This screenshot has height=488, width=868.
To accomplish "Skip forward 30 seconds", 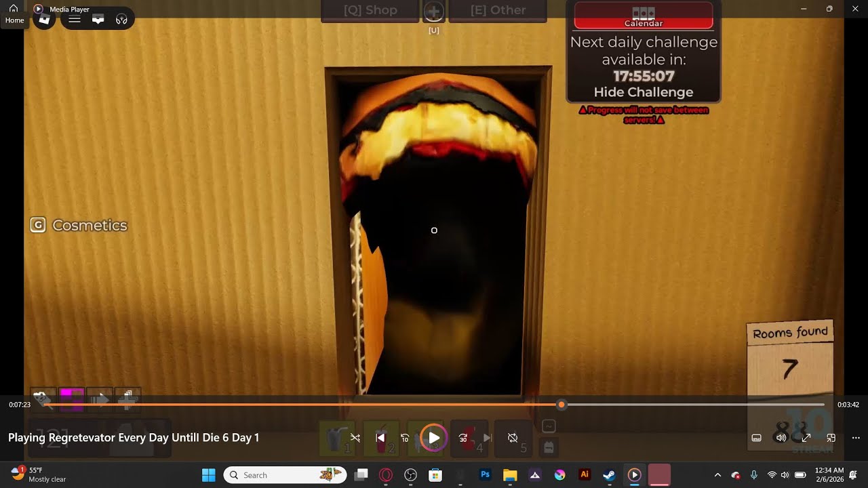I will 463,438.
